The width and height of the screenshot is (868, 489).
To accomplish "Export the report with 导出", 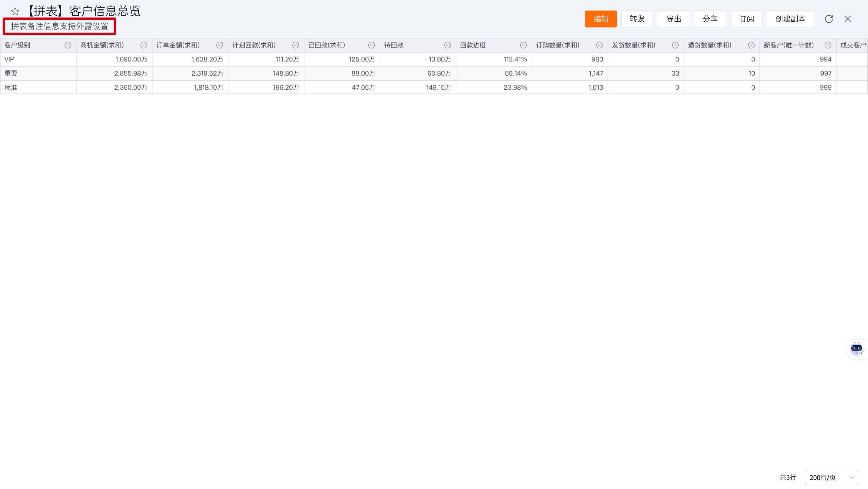I will point(674,19).
